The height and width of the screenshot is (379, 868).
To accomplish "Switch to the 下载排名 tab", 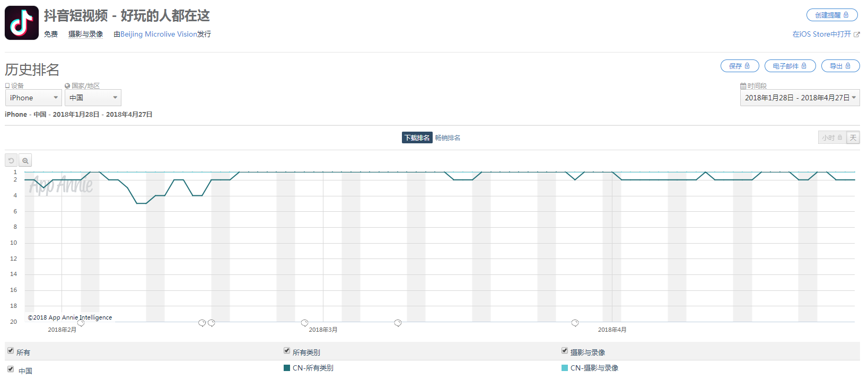I will pyautogui.click(x=417, y=137).
